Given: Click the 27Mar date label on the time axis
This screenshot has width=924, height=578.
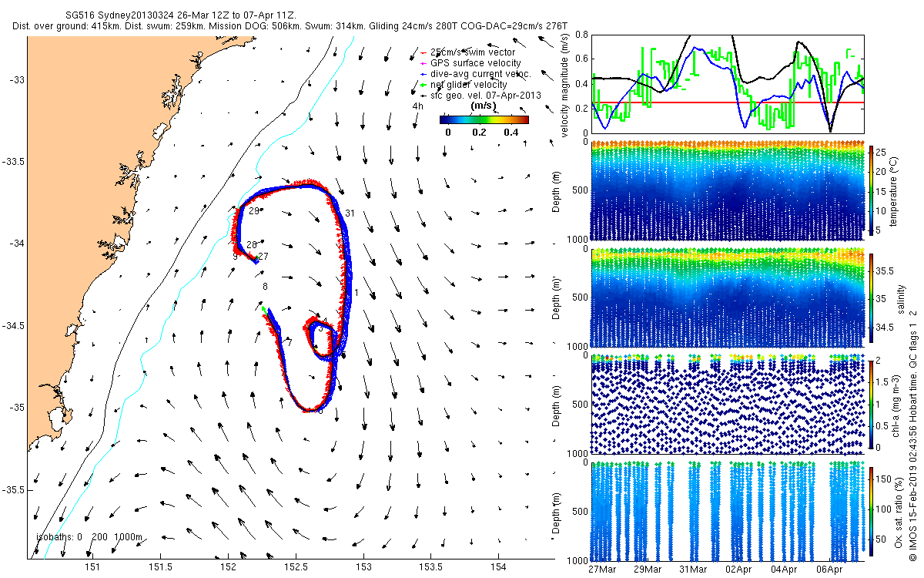Looking at the screenshot, I should [x=601, y=570].
